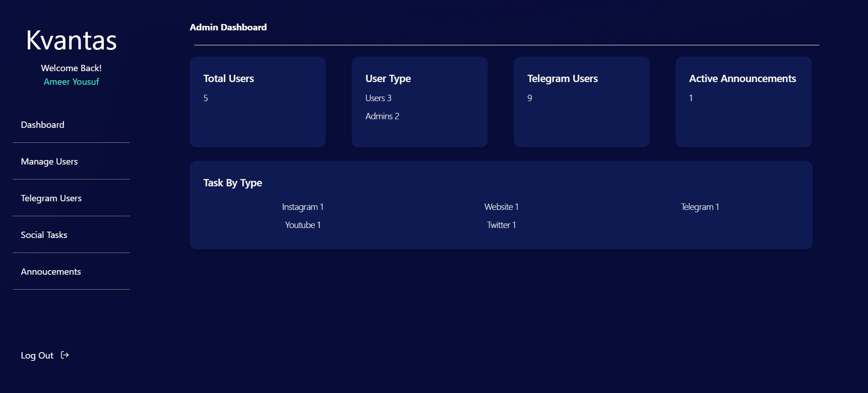This screenshot has height=393, width=868.
Task: Select the Users 3 entry
Action: (378, 98)
